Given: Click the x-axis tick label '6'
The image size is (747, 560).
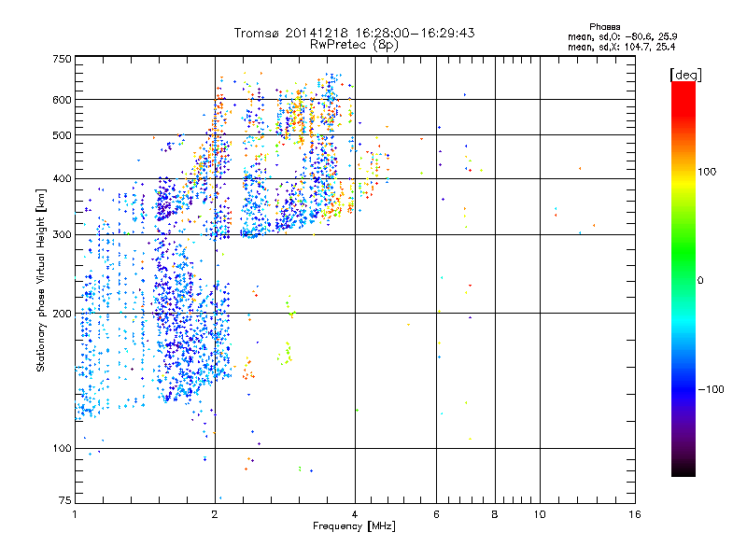Looking at the screenshot, I should [436, 514].
